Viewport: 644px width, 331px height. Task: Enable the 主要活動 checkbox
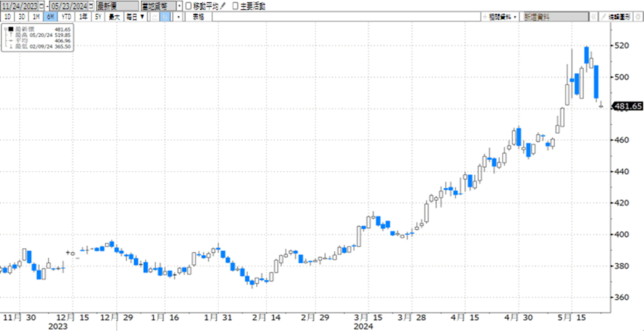click(236, 6)
